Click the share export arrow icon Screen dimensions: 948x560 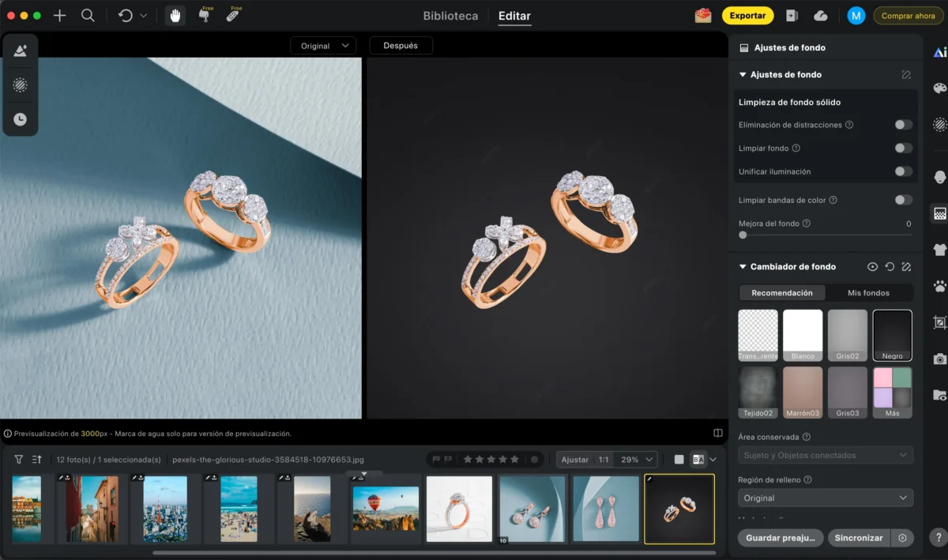pyautogui.click(x=792, y=16)
